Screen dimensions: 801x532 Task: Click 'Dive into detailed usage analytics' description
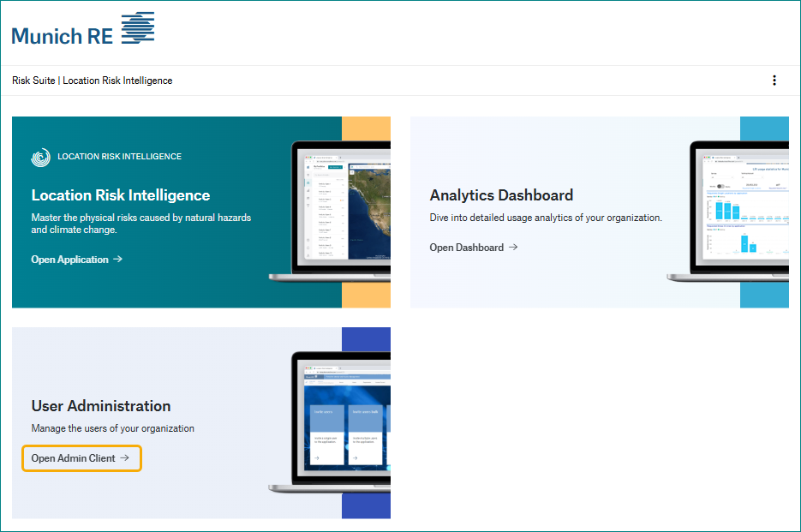click(x=546, y=218)
